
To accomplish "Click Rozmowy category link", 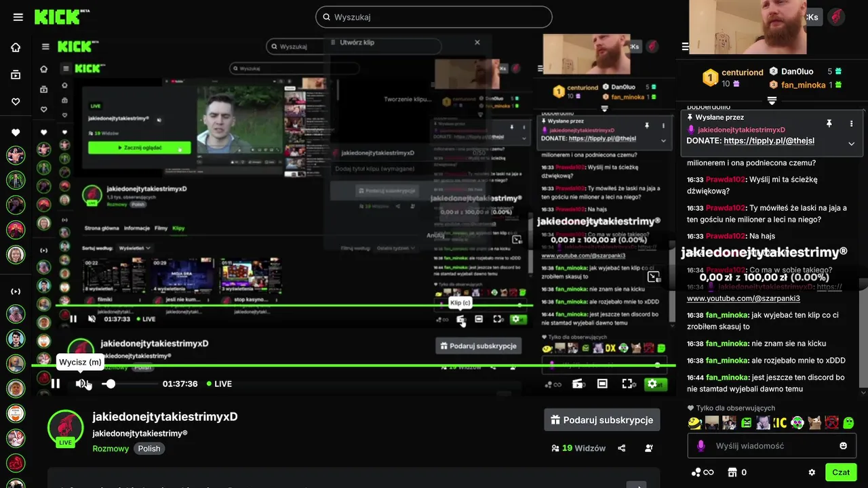I will pos(111,449).
